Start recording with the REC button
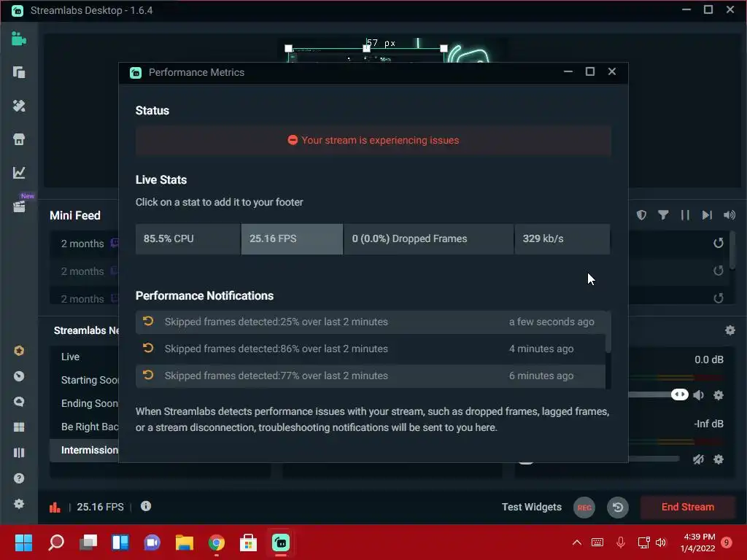Viewport: 747px width, 560px height. tap(584, 507)
